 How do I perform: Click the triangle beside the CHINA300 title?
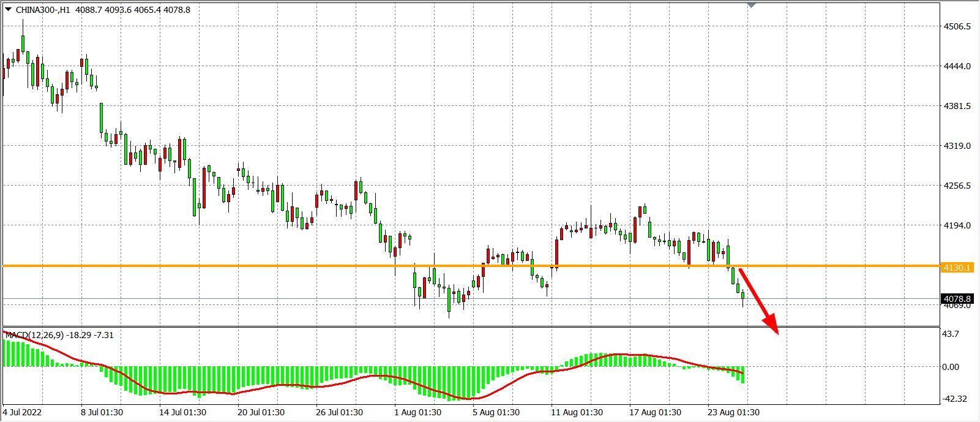pyautogui.click(x=8, y=10)
